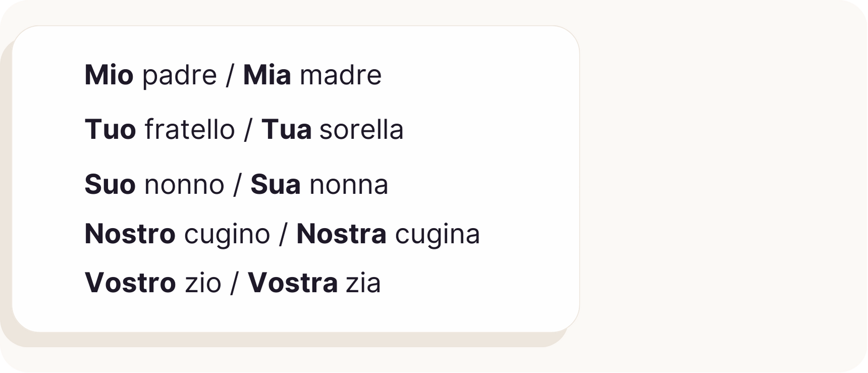
Task: Select the word fratello
Action: click(189, 130)
